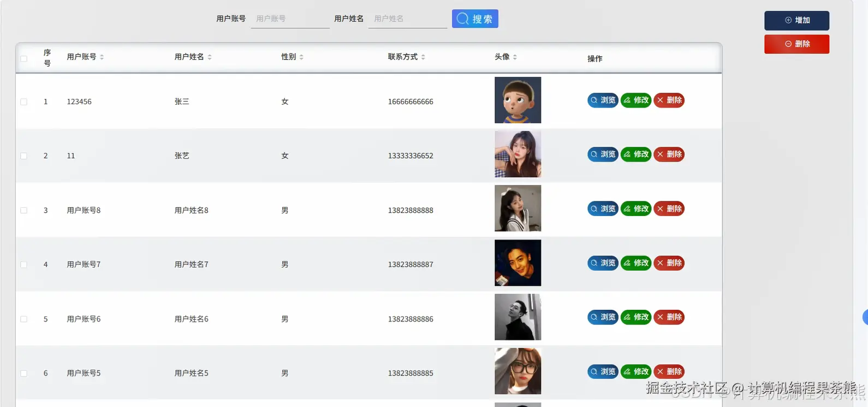Click the 序号 column header
The height and width of the screenshot is (407, 868).
[47, 58]
